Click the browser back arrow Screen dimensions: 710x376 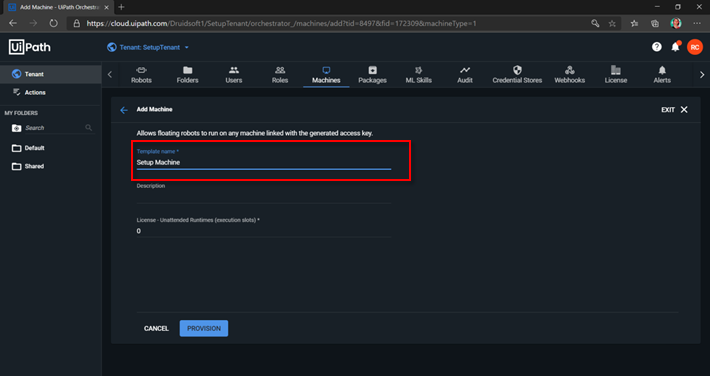point(13,24)
